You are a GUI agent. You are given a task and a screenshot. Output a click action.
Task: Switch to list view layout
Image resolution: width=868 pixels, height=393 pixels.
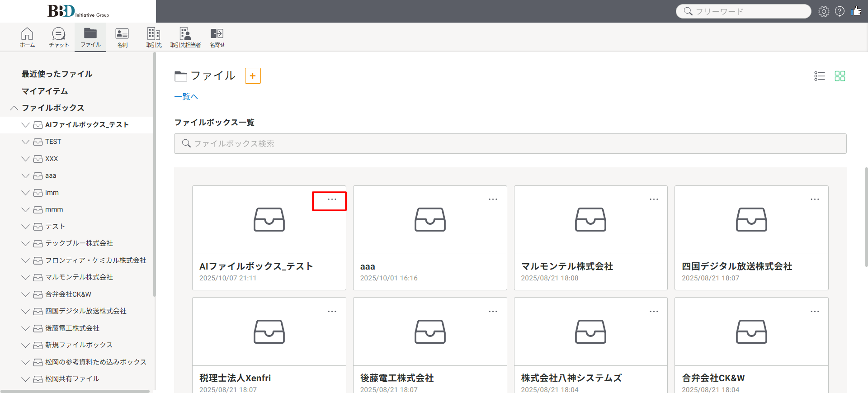820,76
